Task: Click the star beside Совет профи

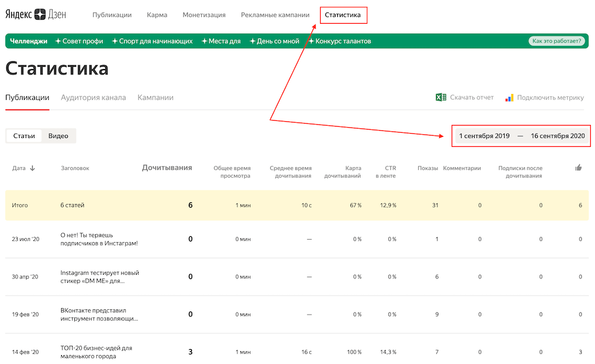Action: pos(58,41)
